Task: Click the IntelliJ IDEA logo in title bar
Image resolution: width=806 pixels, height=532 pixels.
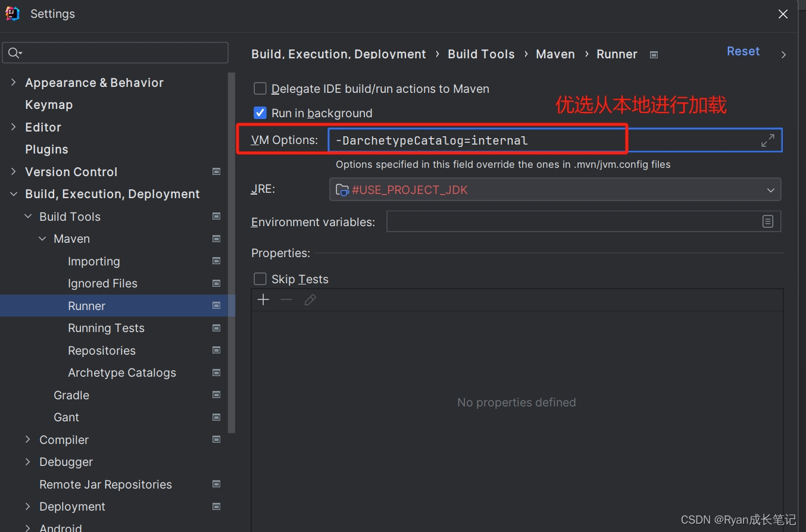Action: (x=13, y=14)
